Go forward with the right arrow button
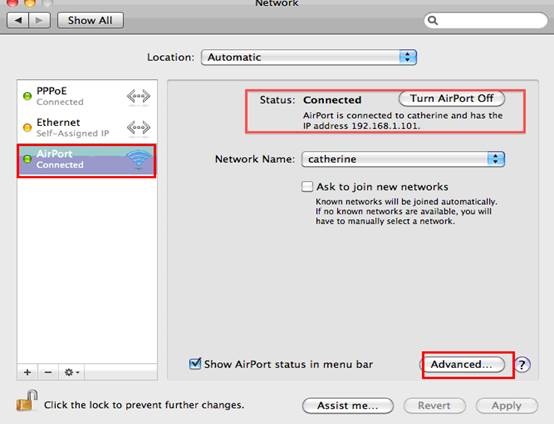 pos(39,20)
